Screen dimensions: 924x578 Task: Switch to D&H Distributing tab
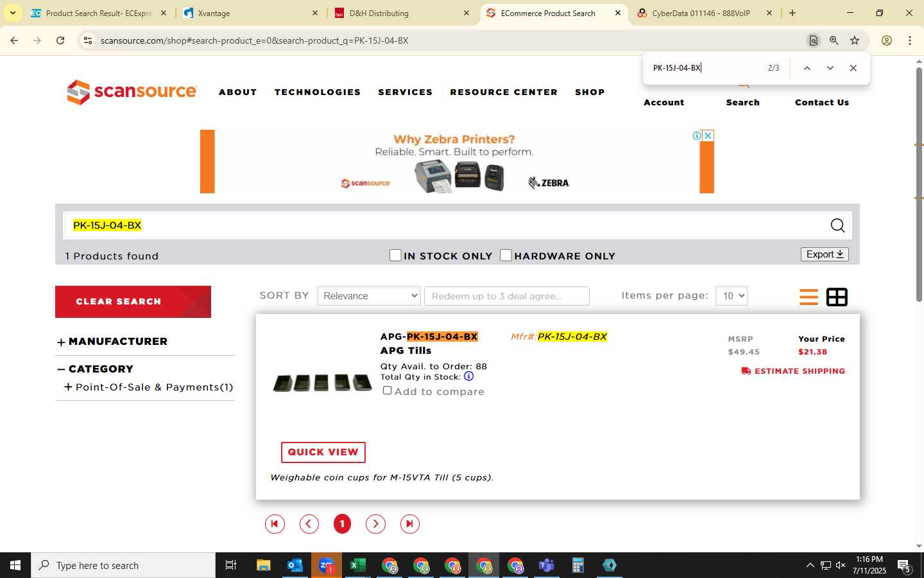[x=402, y=13]
